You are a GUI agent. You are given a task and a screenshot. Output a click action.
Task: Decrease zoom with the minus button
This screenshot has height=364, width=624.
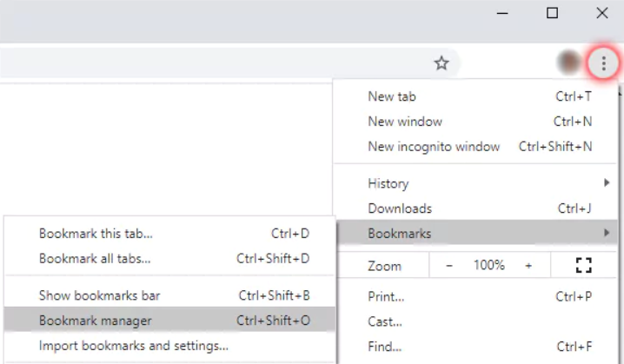coord(449,265)
